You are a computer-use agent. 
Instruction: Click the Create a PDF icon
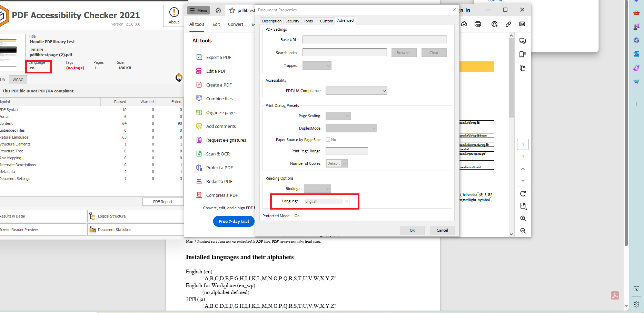pyautogui.click(x=199, y=85)
